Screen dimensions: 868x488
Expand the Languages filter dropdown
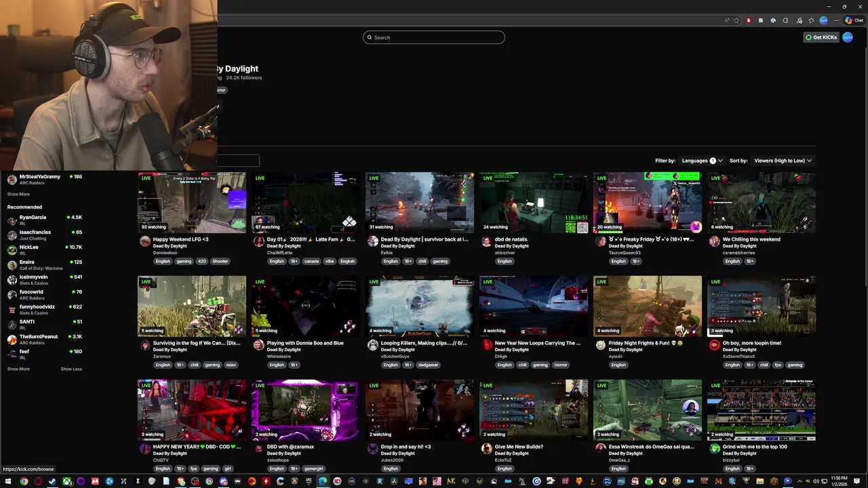(702, 161)
